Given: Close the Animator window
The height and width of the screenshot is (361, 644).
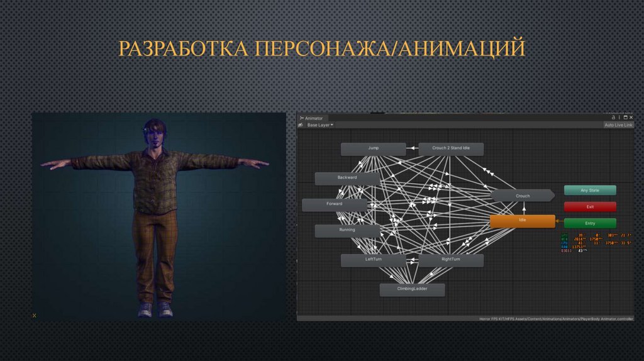Looking at the screenshot, I should 631,118.
